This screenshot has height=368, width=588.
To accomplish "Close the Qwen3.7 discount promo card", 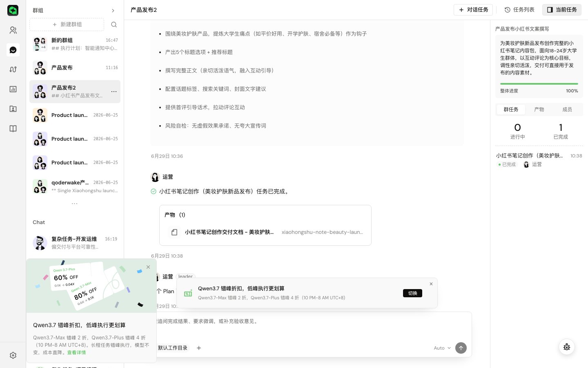I will 148,267.
